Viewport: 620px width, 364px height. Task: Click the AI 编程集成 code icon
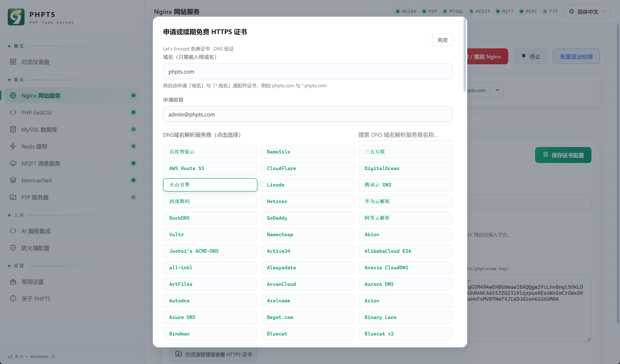tap(13, 231)
